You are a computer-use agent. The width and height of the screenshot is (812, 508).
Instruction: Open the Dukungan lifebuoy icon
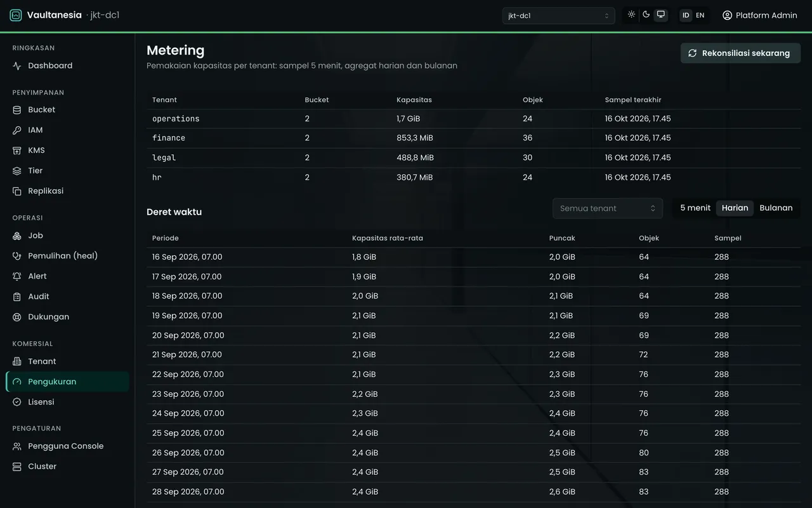(x=17, y=317)
